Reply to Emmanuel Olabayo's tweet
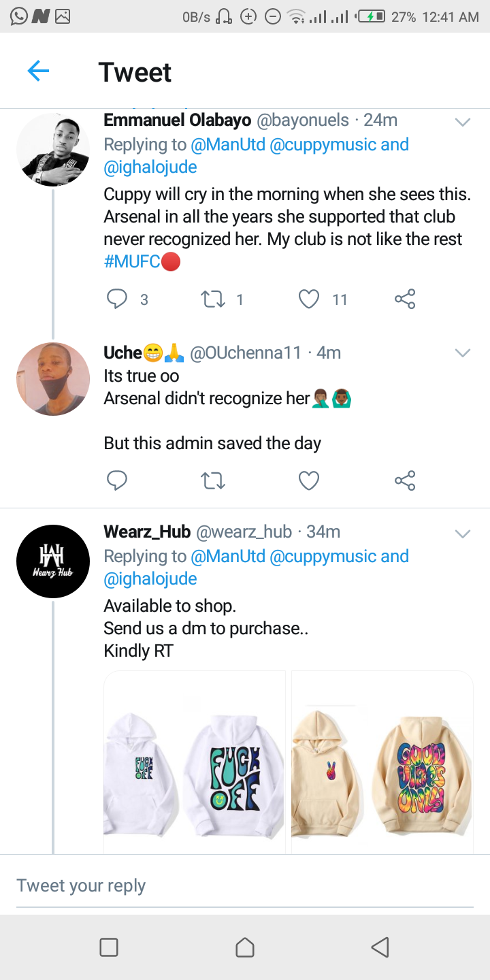The width and height of the screenshot is (490, 980). pos(118,299)
